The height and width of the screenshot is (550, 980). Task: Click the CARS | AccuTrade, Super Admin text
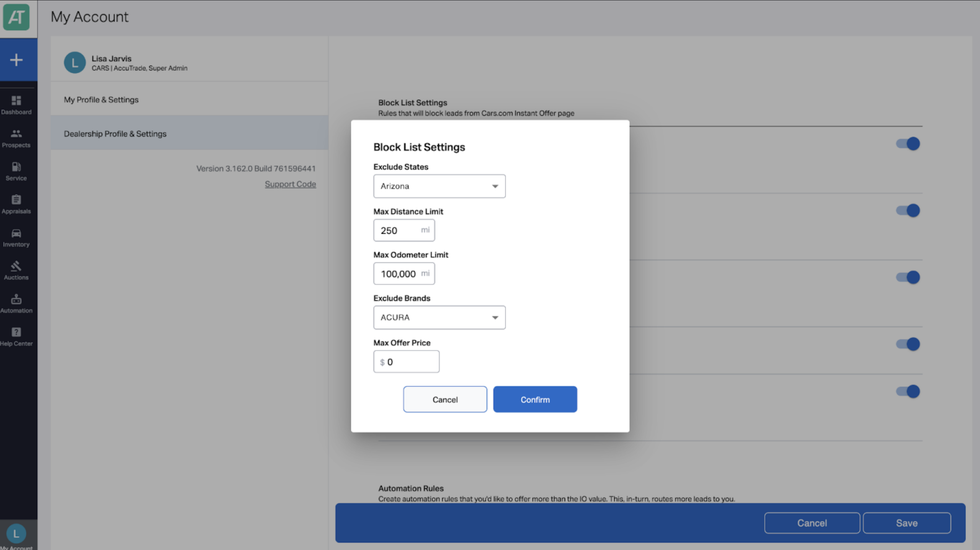coord(139,68)
